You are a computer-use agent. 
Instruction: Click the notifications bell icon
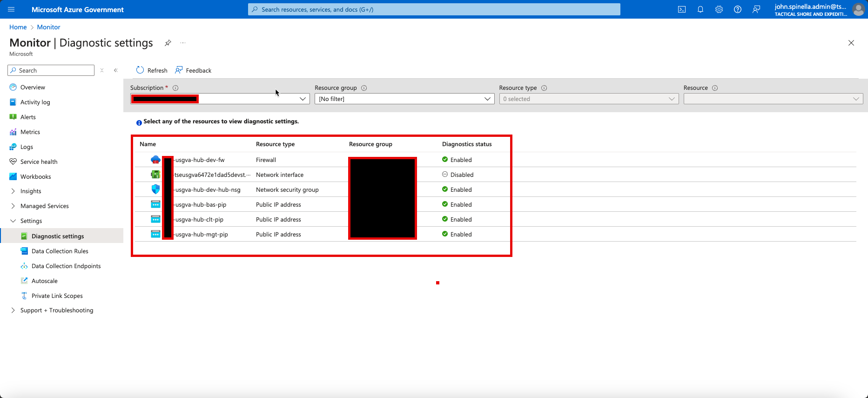tap(700, 9)
